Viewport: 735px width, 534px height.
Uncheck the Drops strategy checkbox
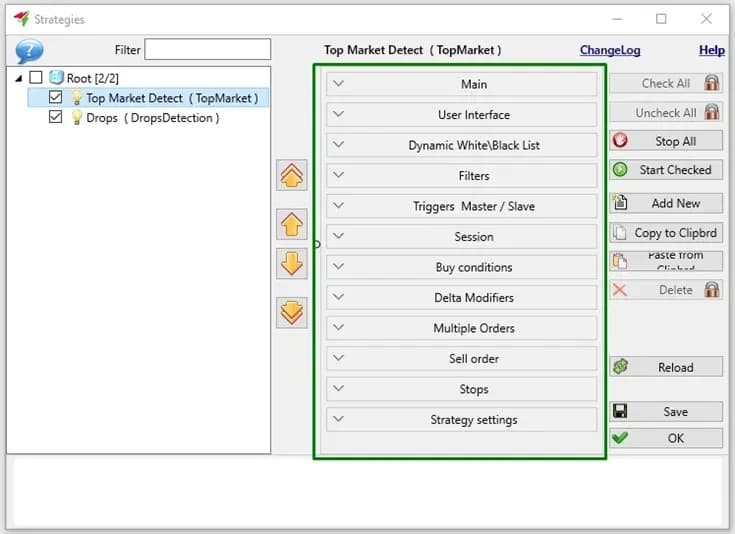click(x=55, y=117)
